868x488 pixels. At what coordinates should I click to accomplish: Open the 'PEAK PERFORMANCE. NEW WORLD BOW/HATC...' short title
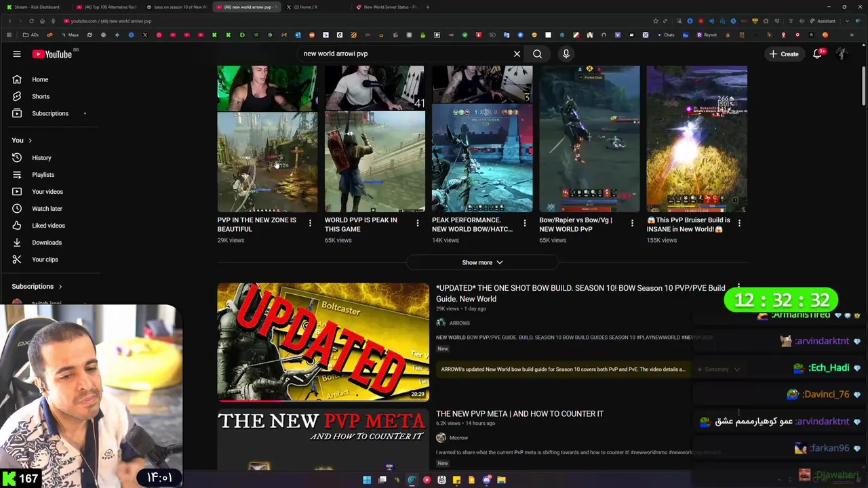point(472,224)
